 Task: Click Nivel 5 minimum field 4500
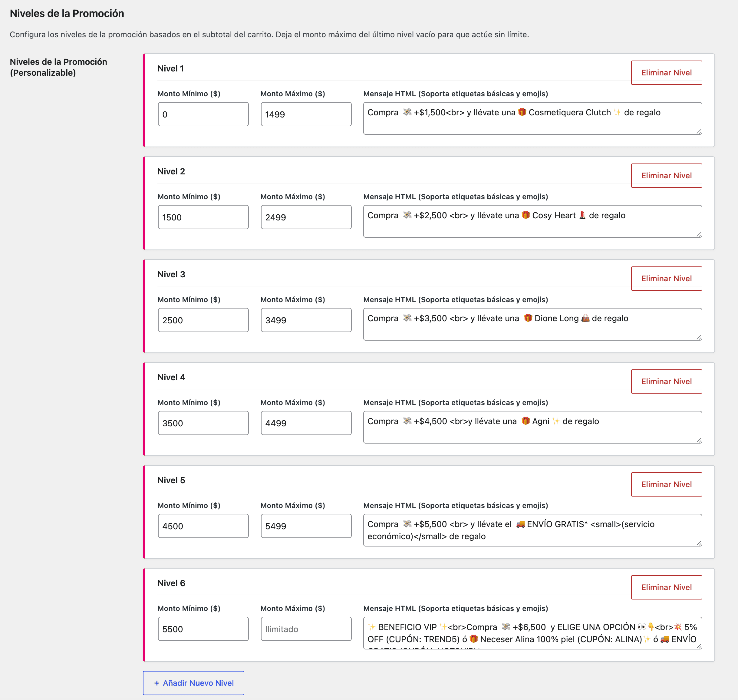point(203,526)
